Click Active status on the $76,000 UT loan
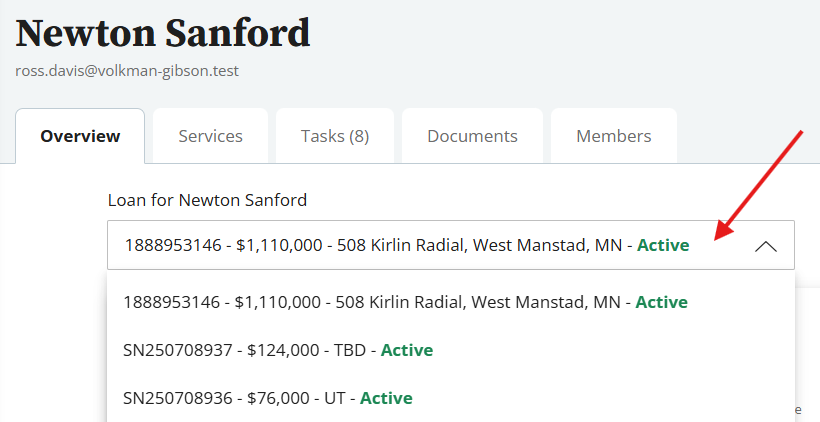 pyautogui.click(x=386, y=398)
